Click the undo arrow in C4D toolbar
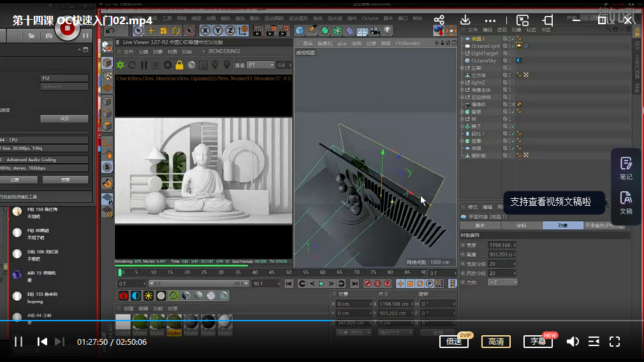 pos(110,31)
